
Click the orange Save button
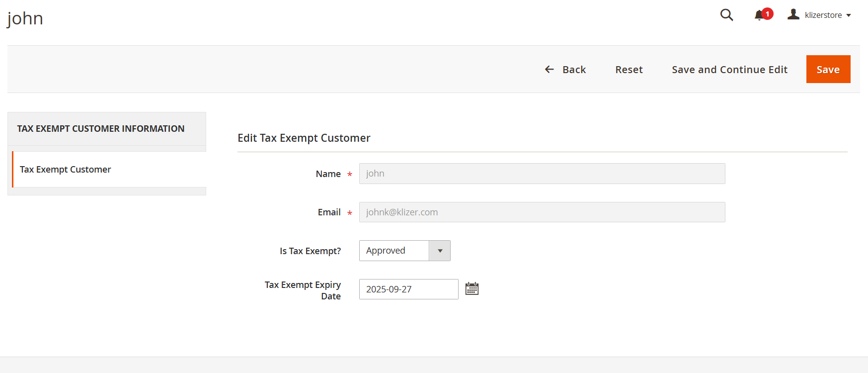tap(828, 69)
